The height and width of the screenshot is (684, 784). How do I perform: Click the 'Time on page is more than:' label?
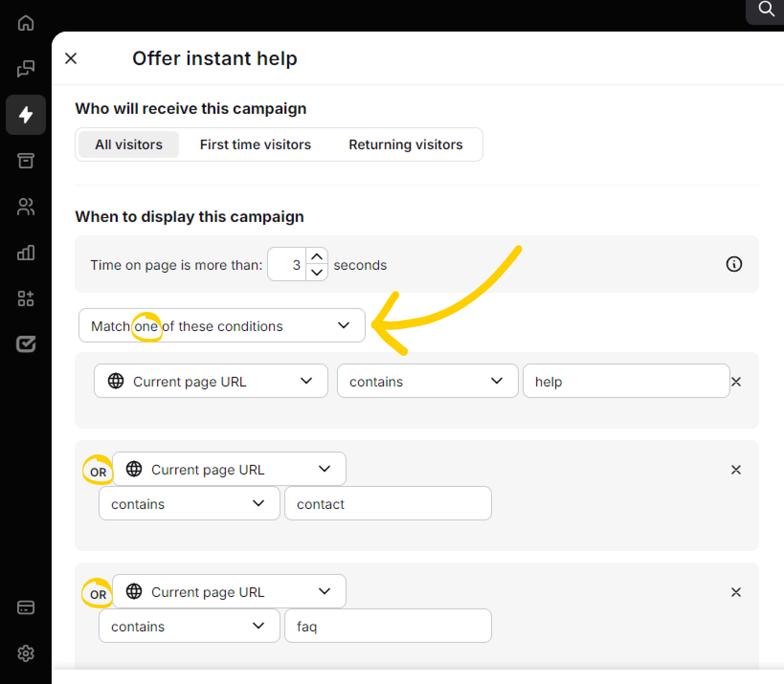point(177,265)
